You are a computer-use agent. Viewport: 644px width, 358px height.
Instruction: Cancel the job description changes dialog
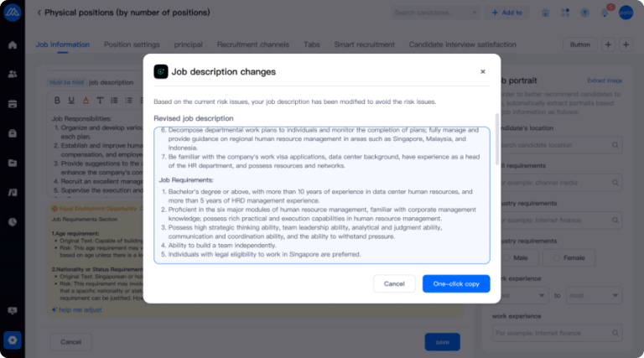394,284
